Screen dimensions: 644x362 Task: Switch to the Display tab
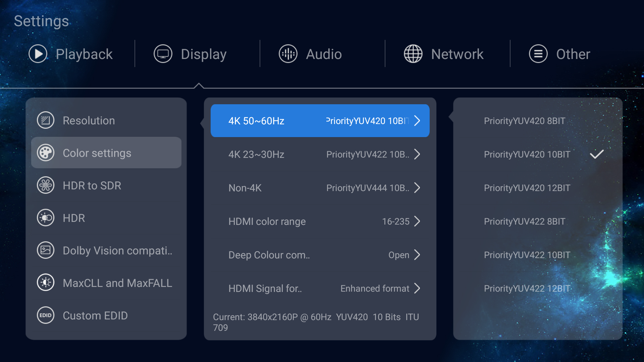tap(190, 54)
